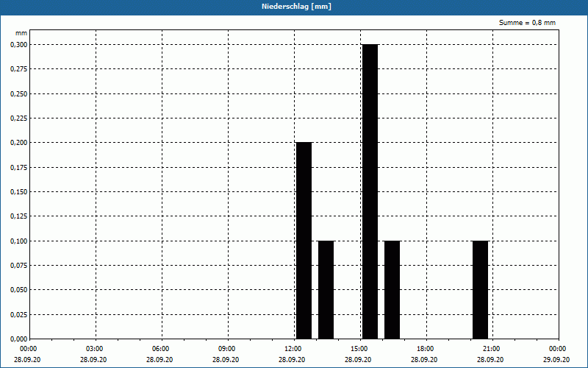Select the Summe = 0,8 mm label

pyautogui.click(x=527, y=23)
